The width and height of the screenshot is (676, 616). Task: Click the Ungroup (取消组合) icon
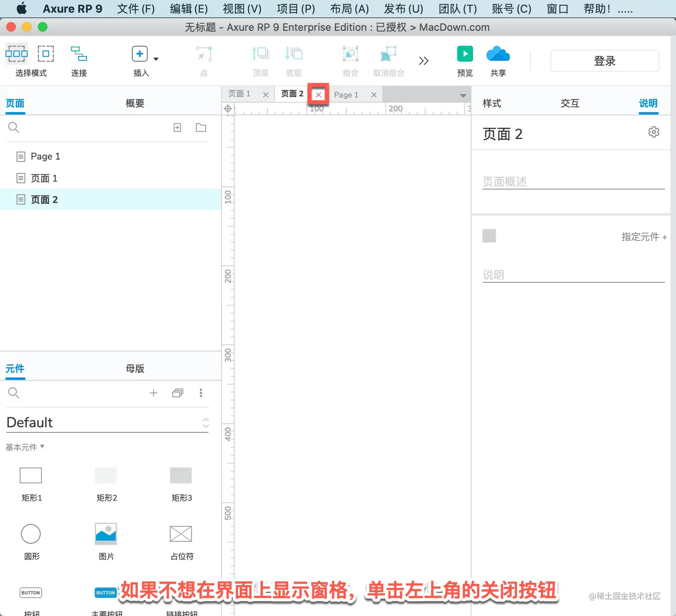(389, 54)
